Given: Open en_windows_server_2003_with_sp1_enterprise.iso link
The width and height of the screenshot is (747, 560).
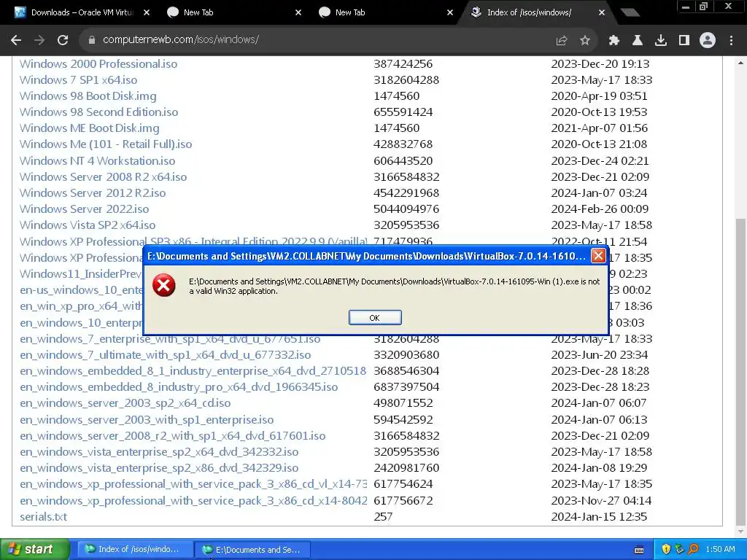Looking at the screenshot, I should 147,420.
